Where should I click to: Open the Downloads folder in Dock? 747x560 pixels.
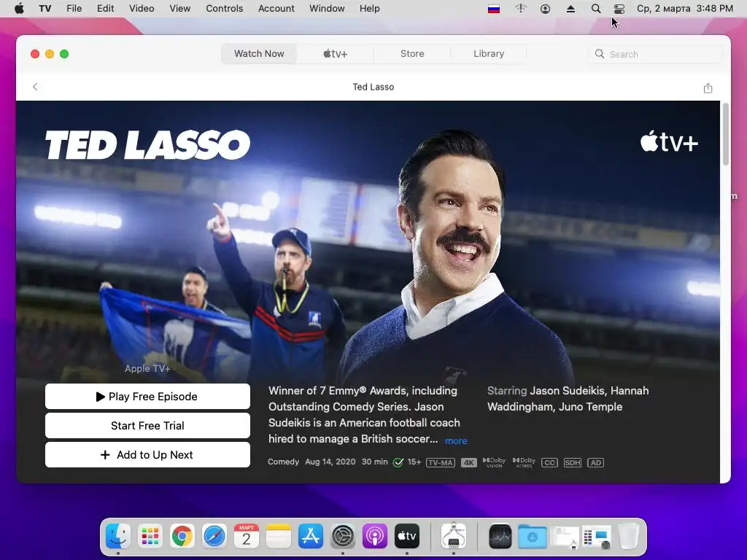pos(532,537)
